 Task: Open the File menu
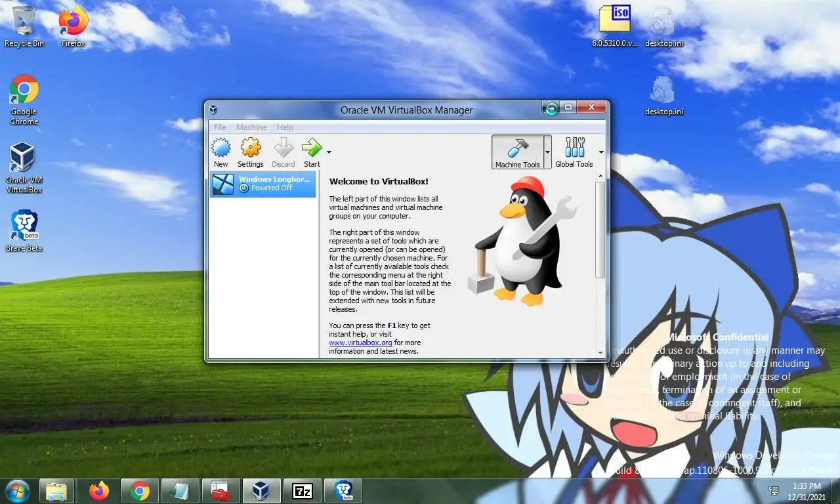coord(220,127)
